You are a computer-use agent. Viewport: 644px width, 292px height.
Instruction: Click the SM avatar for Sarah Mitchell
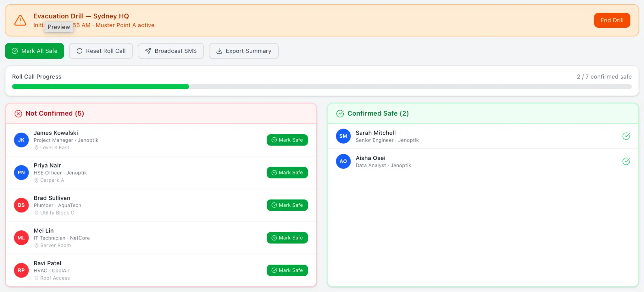pos(343,136)
